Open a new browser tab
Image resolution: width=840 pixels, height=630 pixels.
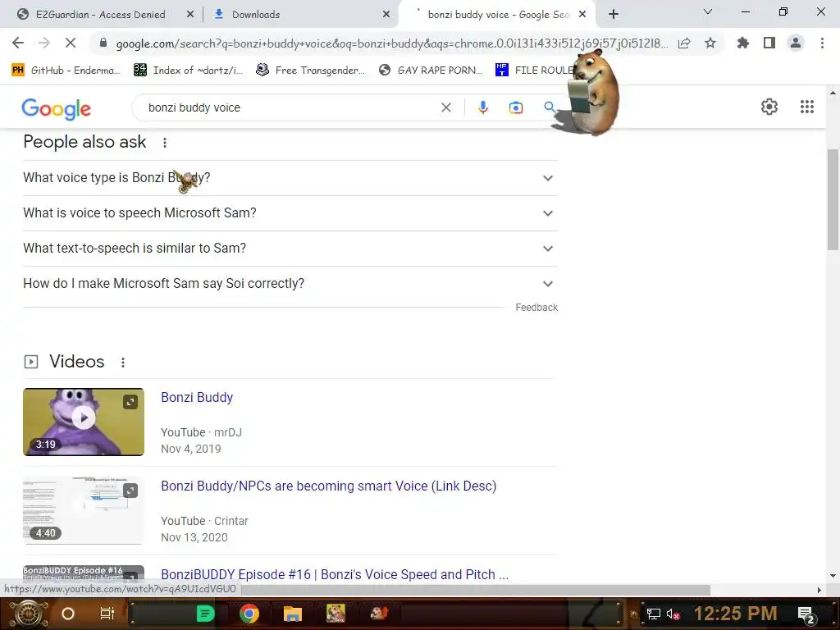614,15
